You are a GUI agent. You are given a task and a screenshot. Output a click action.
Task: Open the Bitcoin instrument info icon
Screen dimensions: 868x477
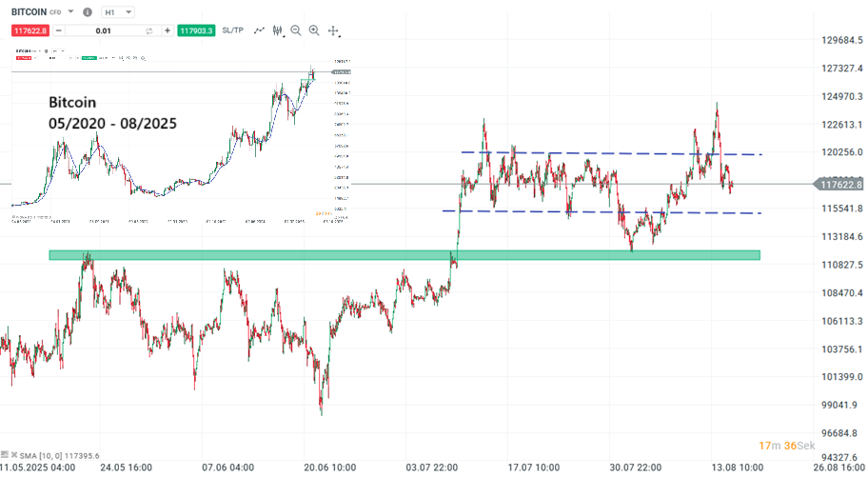(88, 12)
